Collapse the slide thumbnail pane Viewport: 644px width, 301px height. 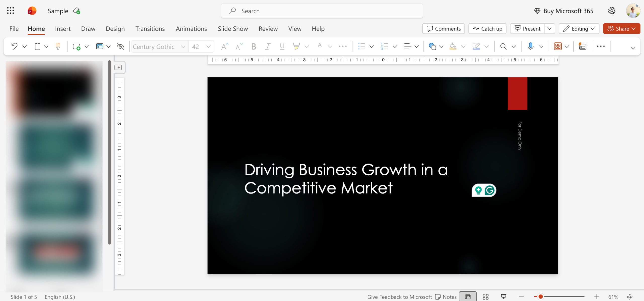(118, 67)
